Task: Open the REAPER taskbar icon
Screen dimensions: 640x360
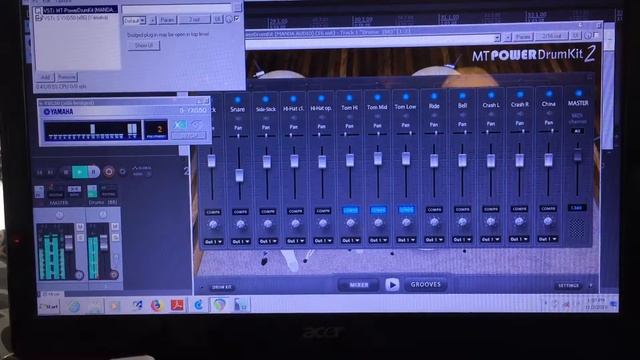Action: 219,304
